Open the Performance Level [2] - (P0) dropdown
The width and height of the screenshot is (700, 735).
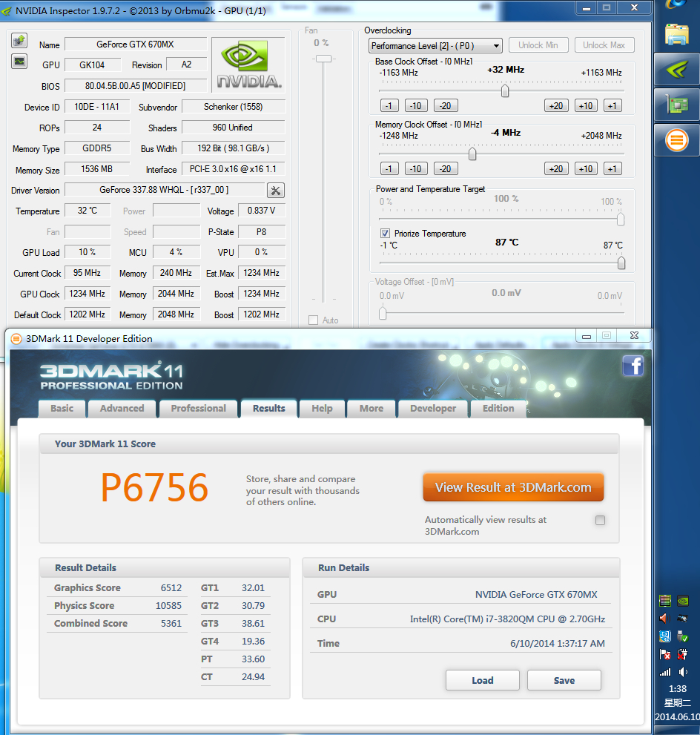click(435, 46)
